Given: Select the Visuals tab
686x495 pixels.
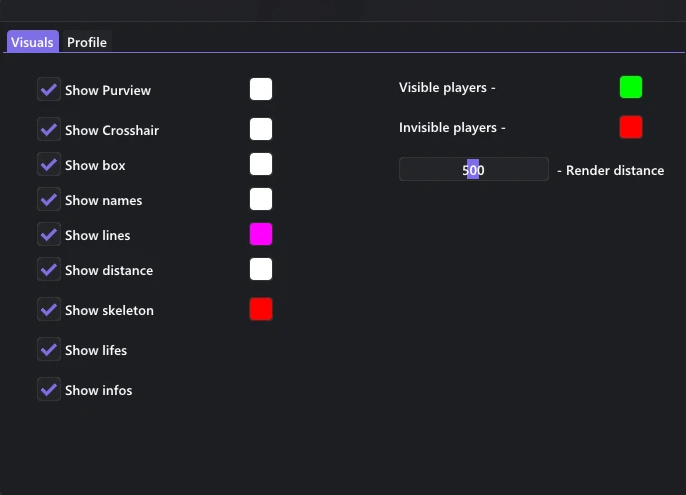Looking at the screenshot, I should pos(32,42).
